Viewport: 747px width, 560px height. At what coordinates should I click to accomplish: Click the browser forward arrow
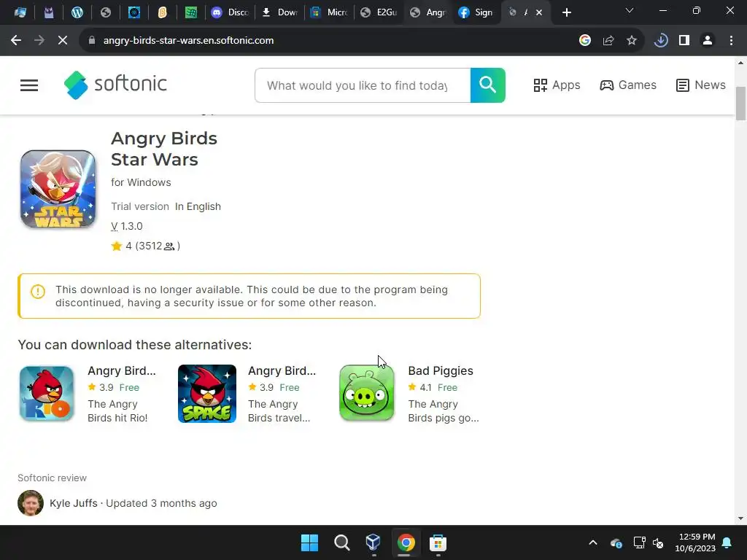pos(39,41)
